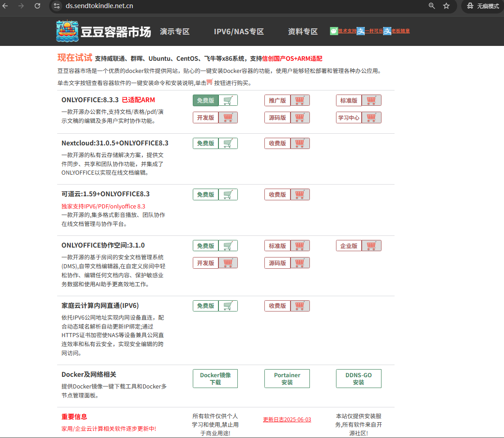
Task: Open the 资料专区 menu item
Action: (303, 32)
